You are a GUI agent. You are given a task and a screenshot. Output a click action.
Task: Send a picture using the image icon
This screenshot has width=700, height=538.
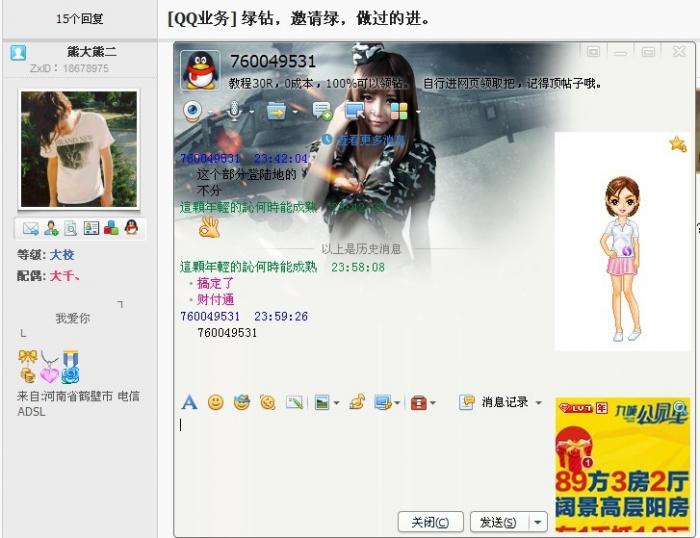pos(321,402)
